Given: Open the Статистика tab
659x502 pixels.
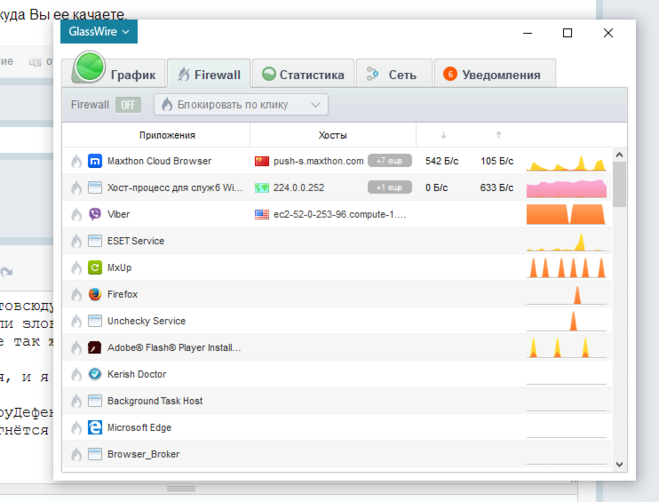Looking at the screenshot, I should point(303,74).
